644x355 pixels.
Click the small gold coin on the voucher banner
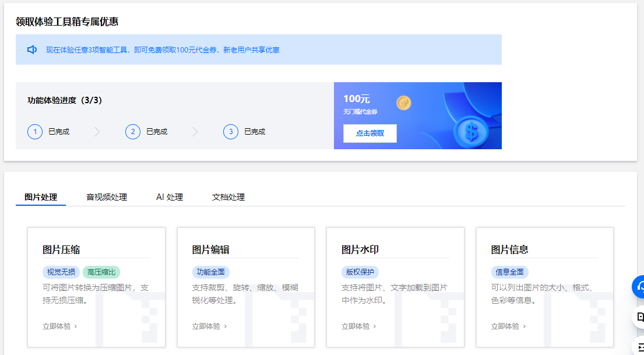[403, 103]
